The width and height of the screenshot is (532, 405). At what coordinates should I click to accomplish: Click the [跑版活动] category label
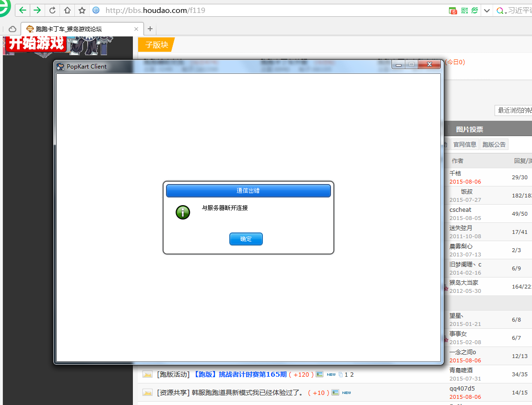tap(173, 374)
